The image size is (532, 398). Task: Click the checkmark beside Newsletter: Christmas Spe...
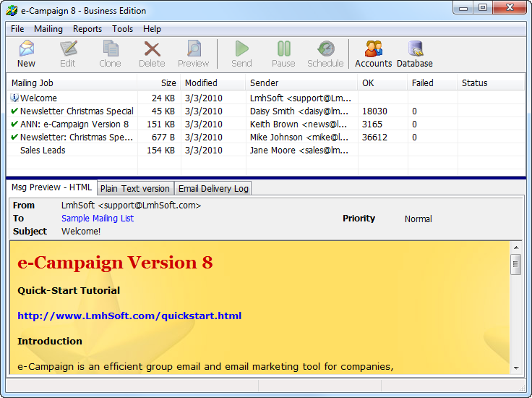[x=14, y=137]
